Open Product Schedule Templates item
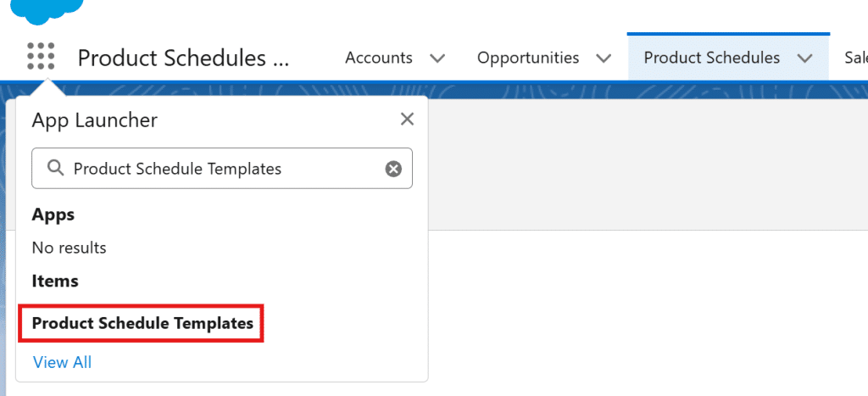The image size is (868, 396). (142, 323)
